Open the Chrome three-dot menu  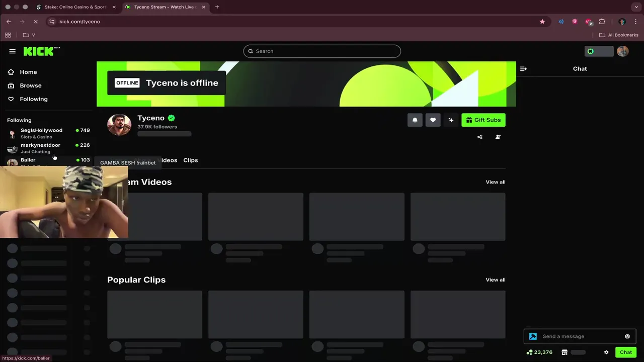point(636,22)
